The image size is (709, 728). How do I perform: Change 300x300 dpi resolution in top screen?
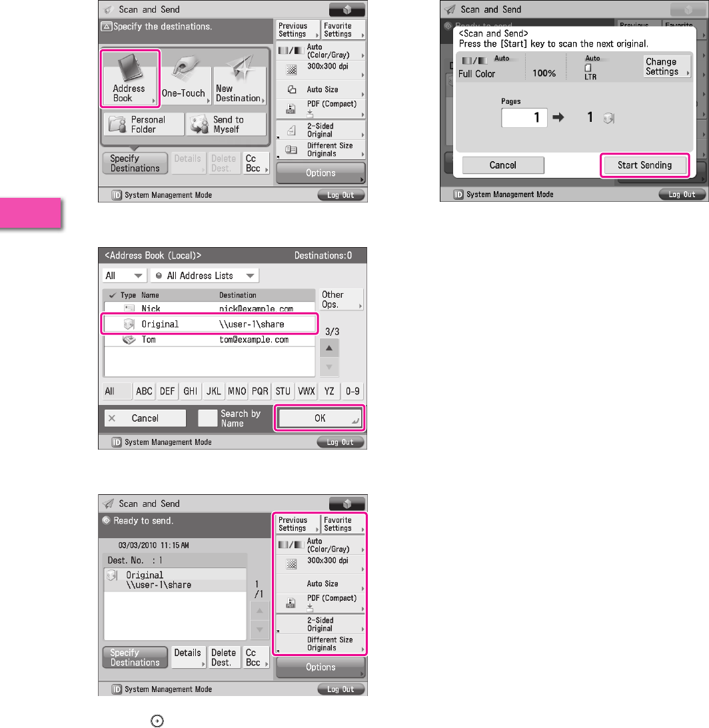click(321, 70)
